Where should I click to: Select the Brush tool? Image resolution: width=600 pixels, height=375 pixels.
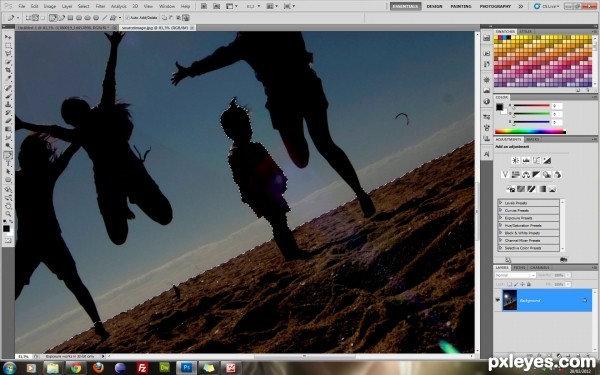(x=8, y=96)
